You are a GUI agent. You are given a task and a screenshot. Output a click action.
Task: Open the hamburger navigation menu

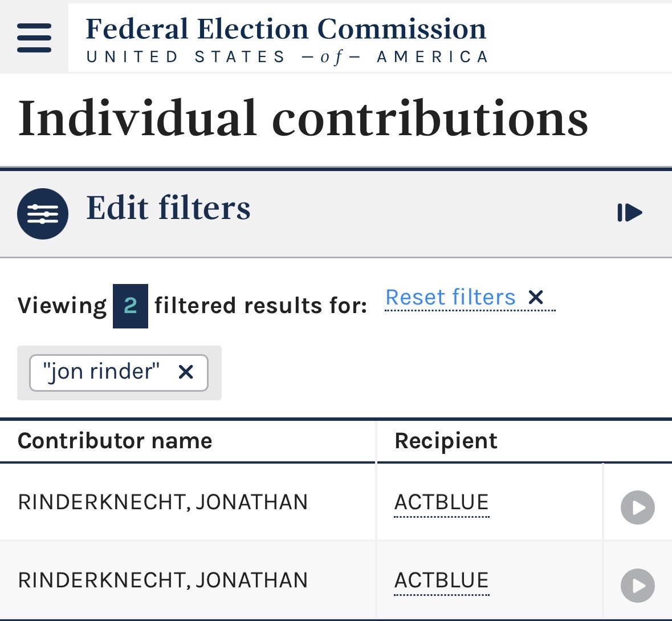coord(34,38)
